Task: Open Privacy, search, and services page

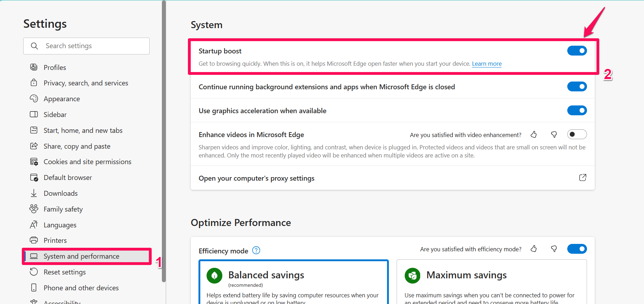Action: [x=86, y=83]
